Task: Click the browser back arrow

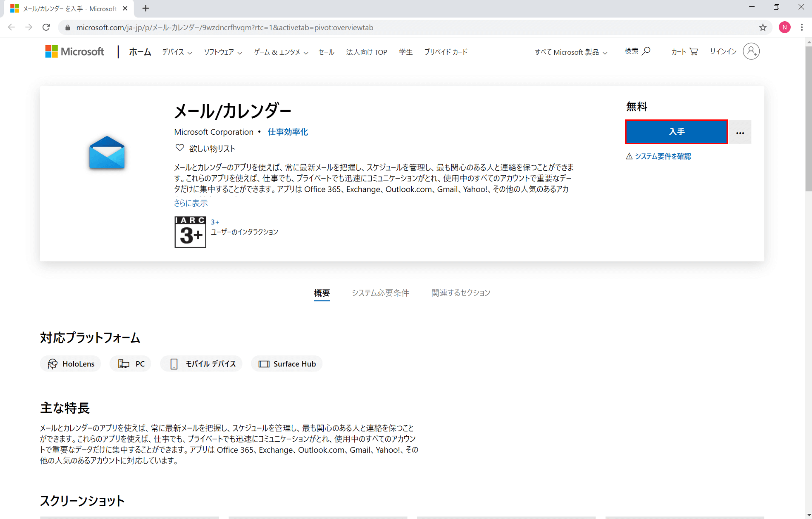Action: pyautogui.click(x=11, y=27)
